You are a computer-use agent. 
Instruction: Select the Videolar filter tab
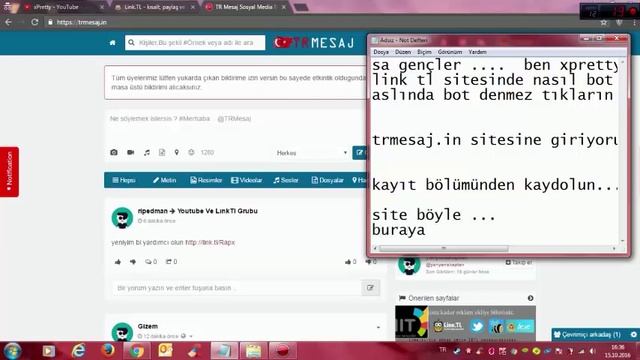(x=247, y=180)
